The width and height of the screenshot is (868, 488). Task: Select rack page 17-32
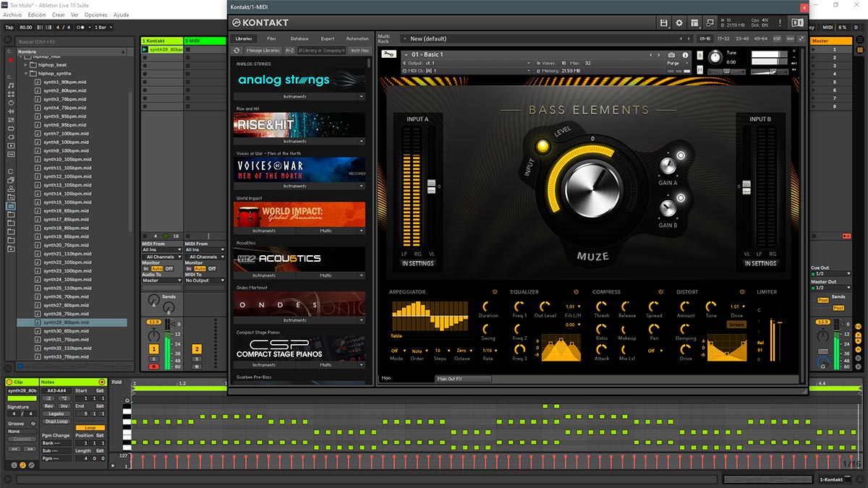click(723, 38)
